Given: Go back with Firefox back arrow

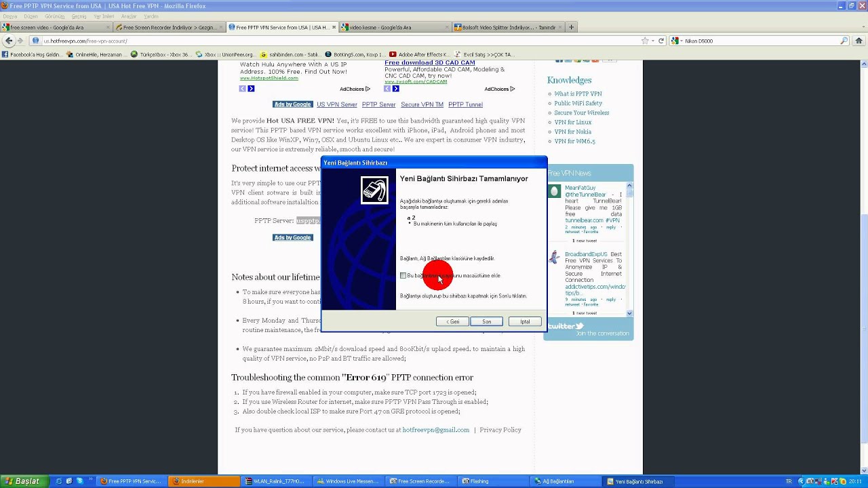Looking at the screenshot, I should pyautogui.click(x=8, y=41).
